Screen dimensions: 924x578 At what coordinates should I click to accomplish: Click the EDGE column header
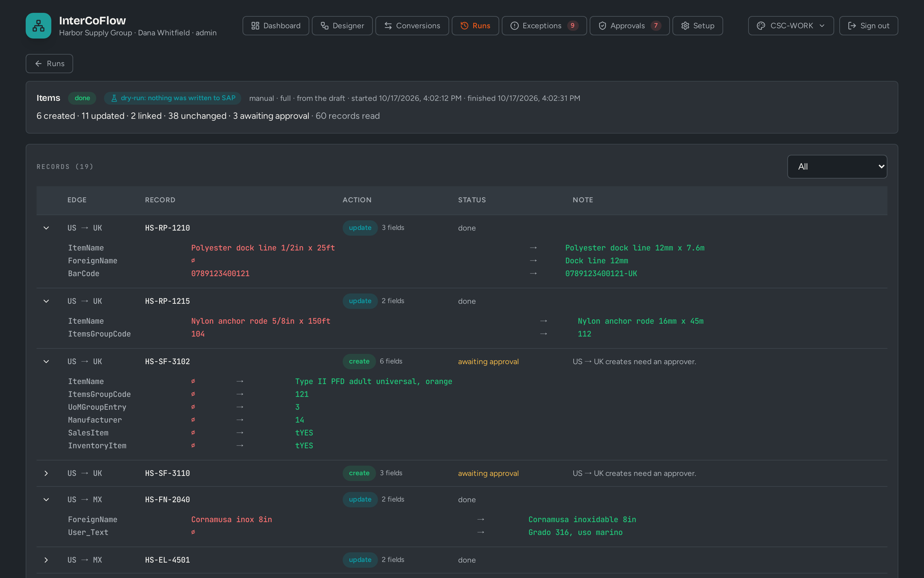[77, 200]
